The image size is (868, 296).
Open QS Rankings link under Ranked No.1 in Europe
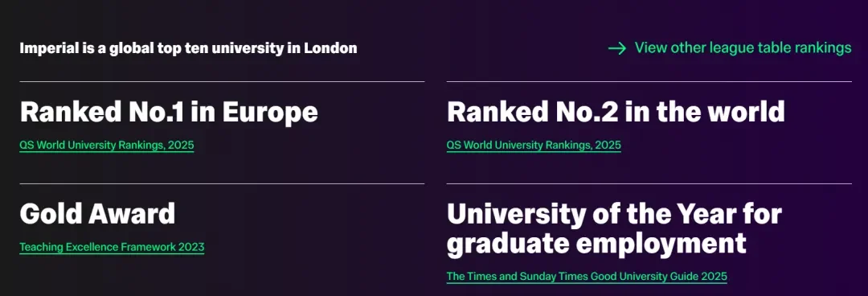[107, 146]
